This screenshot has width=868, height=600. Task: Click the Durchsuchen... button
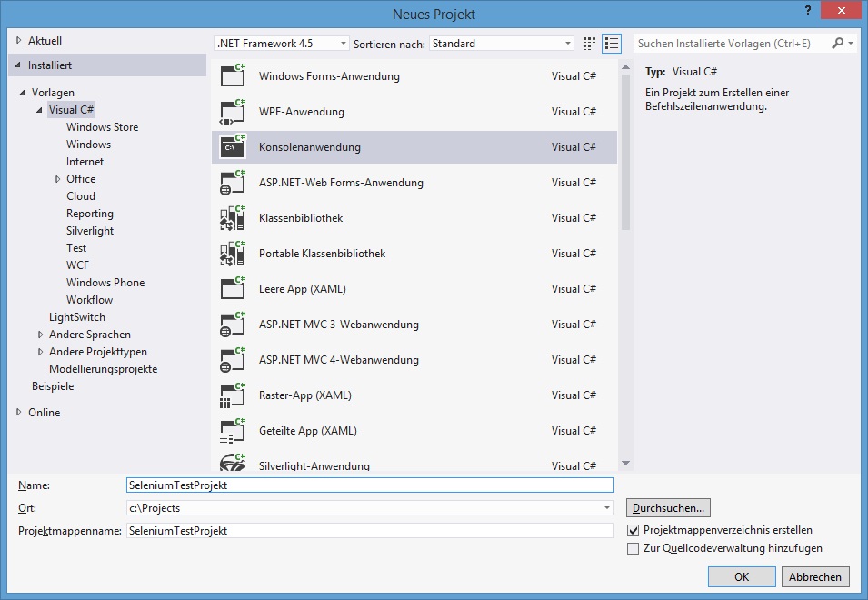[668, 507]
